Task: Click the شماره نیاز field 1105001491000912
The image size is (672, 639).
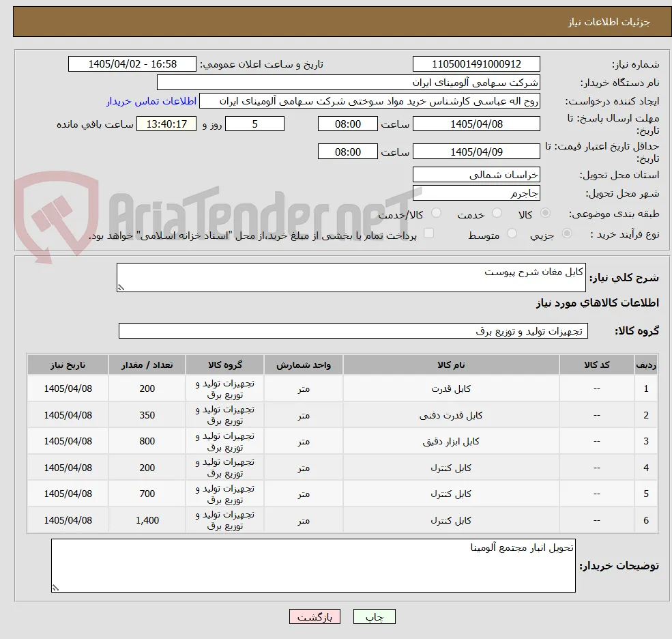Action: coord(476,64)
